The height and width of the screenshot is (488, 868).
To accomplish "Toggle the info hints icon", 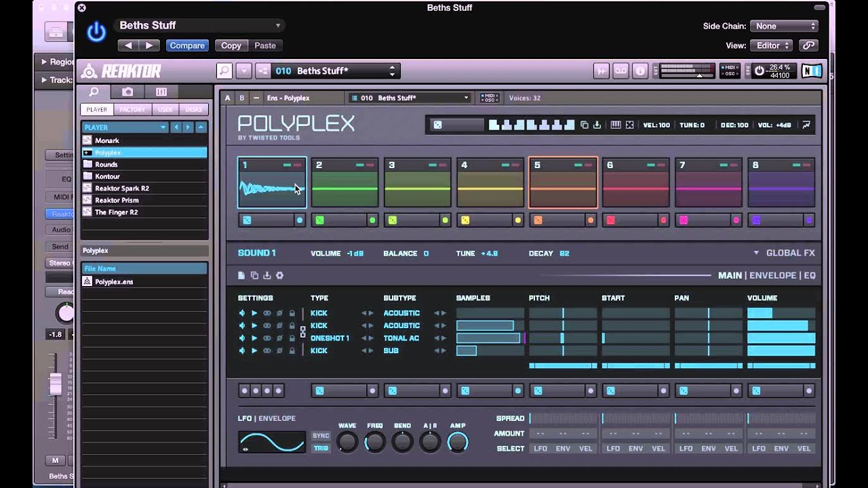I will click(x=639, y=70).
